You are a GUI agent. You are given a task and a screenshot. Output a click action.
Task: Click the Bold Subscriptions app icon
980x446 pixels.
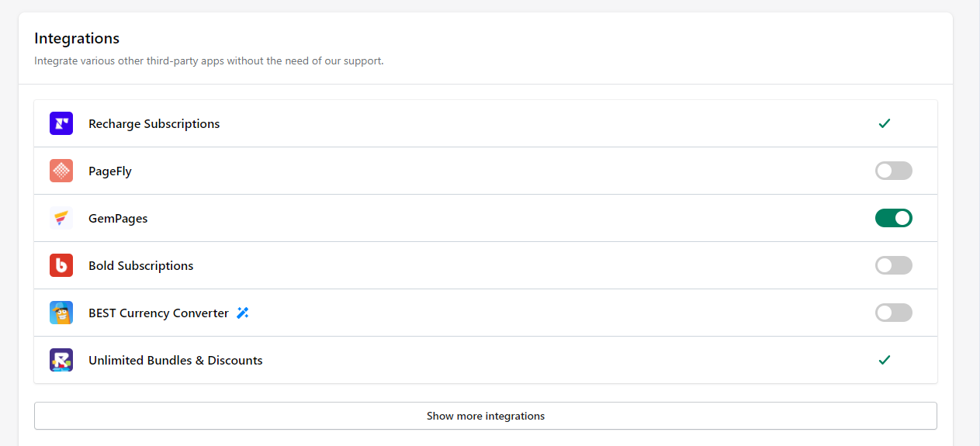pos(61,265)
